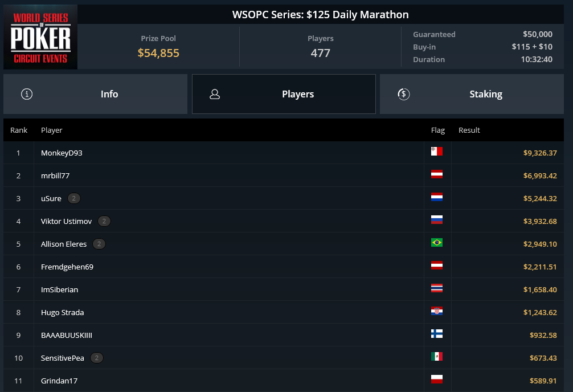
Task: Click the Malta flag for MonkeyD93
Action: coord(437,152)
